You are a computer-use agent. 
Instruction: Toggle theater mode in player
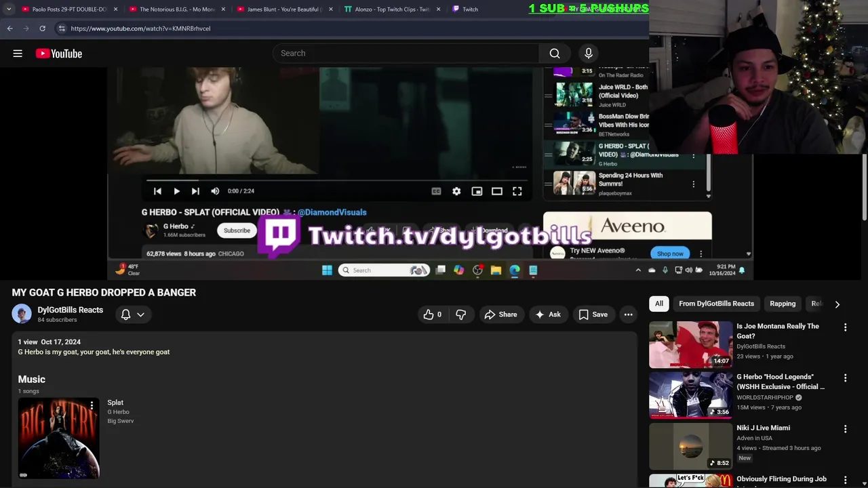(497, 192)
